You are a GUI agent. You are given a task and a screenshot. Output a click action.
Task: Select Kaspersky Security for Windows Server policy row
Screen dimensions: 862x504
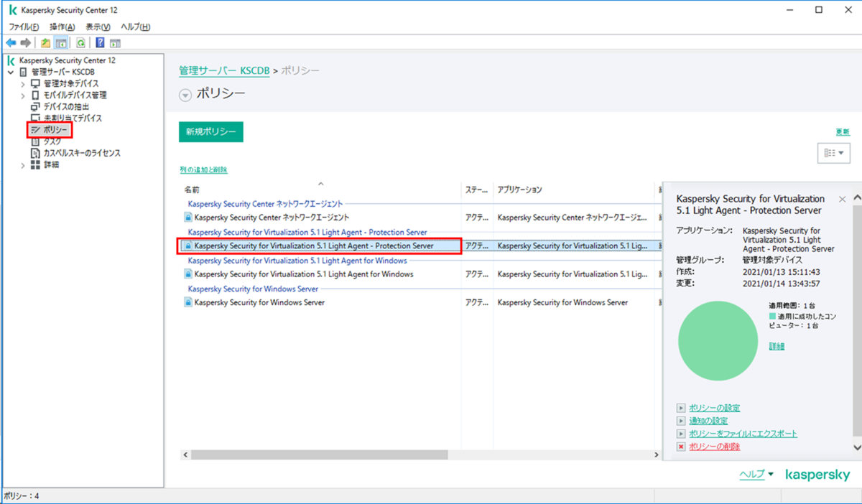(x=420, y=303)
